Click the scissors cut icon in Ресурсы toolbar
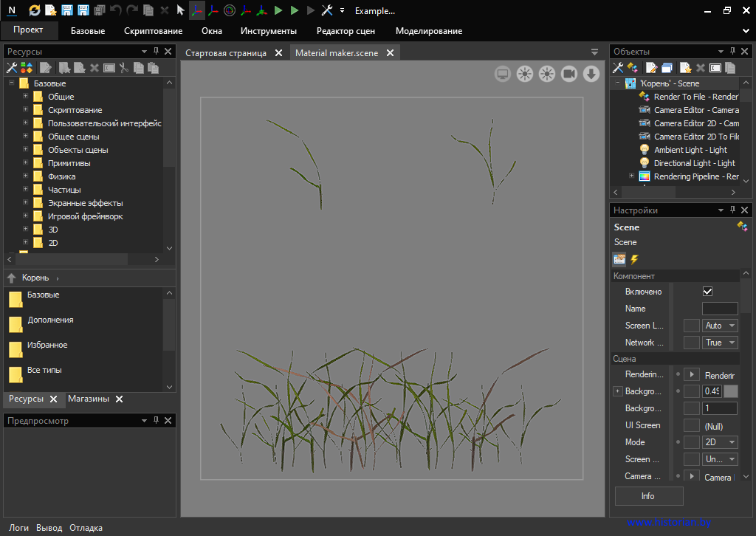The height and width of the screenshot is (536, 756). (124, 68)
